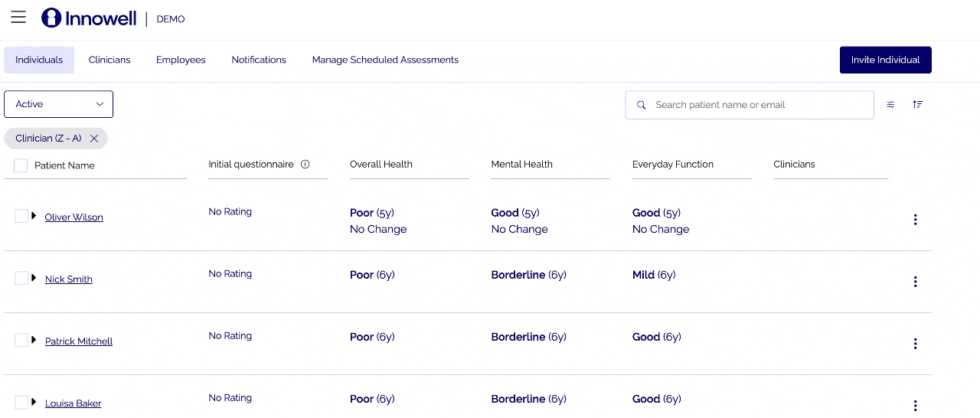Open the hamburger navigation menu

coord(18,18)
